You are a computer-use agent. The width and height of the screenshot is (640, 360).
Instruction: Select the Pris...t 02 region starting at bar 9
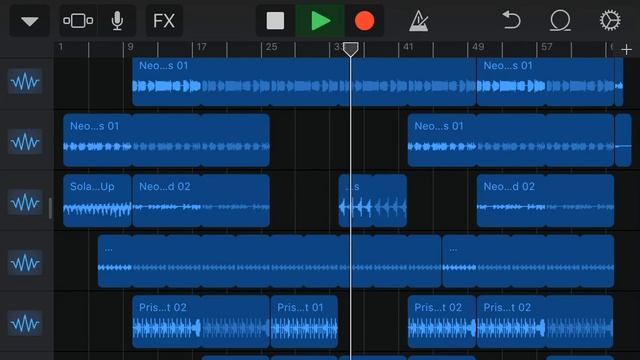tap(201, 322)
